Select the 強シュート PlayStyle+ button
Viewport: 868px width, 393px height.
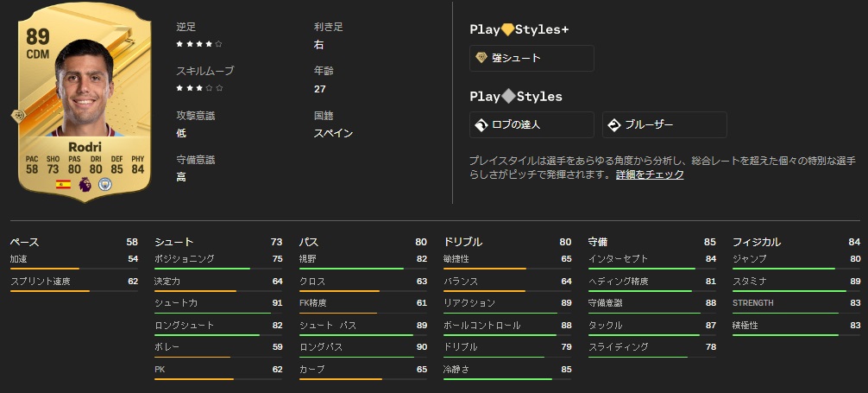[x=531, y=58]
